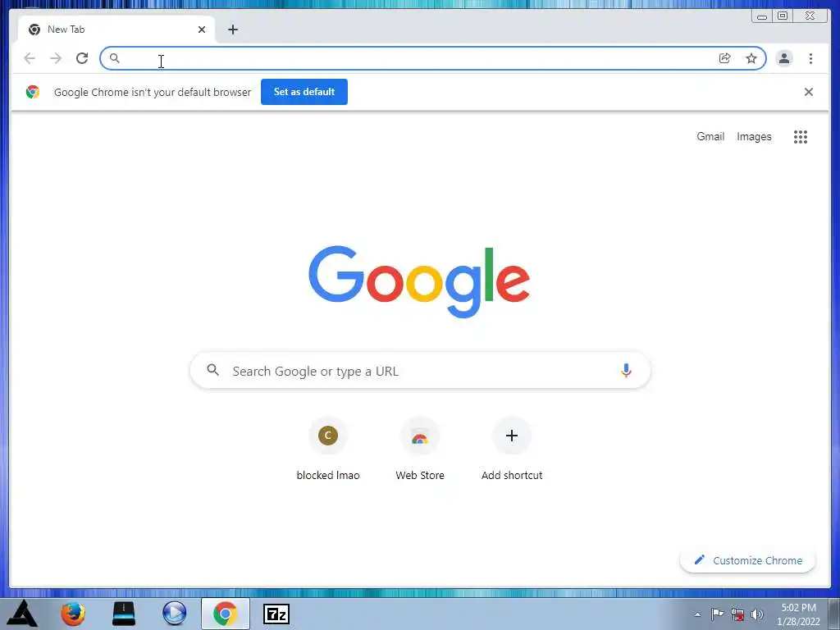Show hidden tray icons arrow
The image size is (840, 630).
[697, 614]
